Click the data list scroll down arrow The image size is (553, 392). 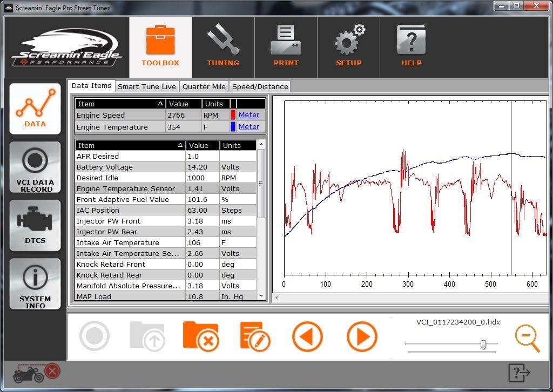(262, 296)
